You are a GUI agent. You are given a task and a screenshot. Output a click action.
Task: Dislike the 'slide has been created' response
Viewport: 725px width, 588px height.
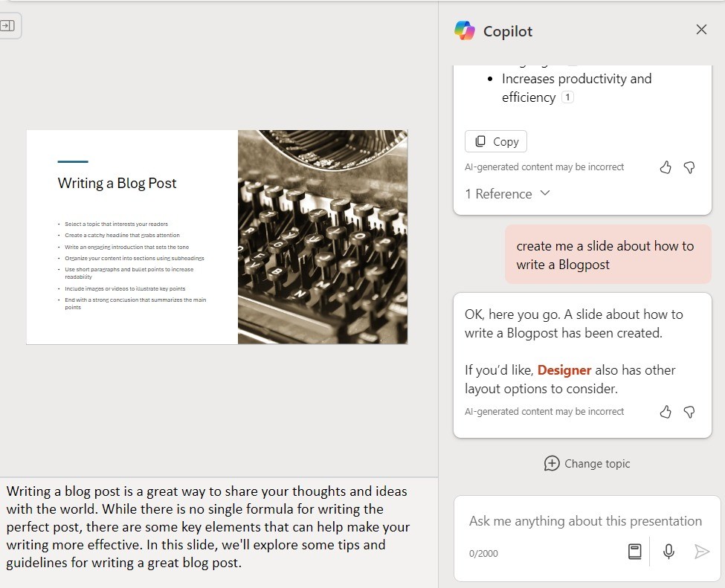pyautogui.click(x=689, y=412)
